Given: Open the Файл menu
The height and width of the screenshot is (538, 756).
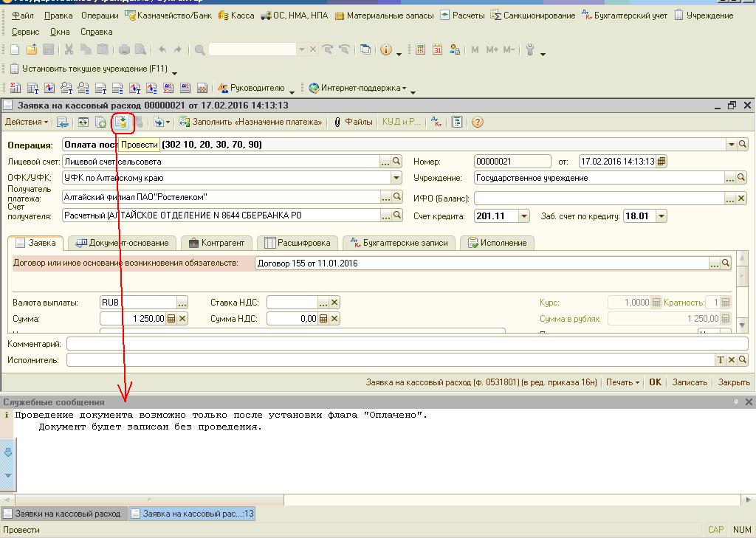Looking at the screenshot, I should click(x=23, y=15).
